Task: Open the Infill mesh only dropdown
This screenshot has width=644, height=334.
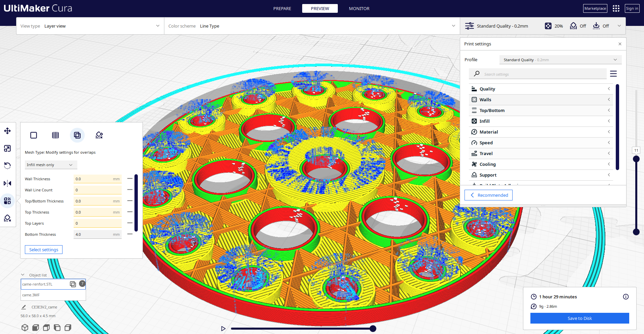Action: point(50,164)
